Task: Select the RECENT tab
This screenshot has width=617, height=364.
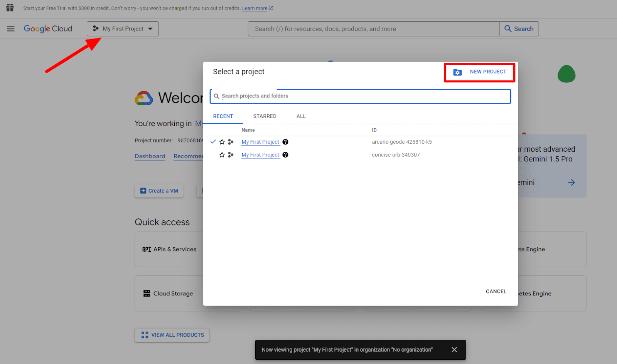Action: [x=223, y=116]
